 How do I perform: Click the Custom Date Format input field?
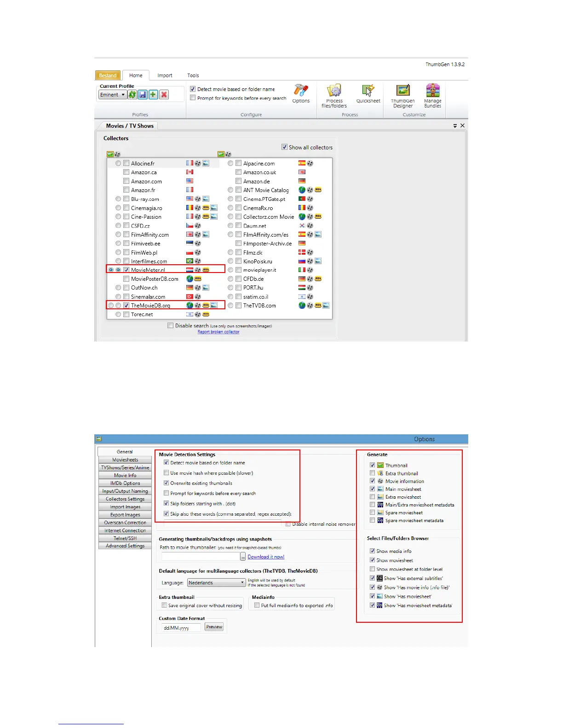point(181,627)
